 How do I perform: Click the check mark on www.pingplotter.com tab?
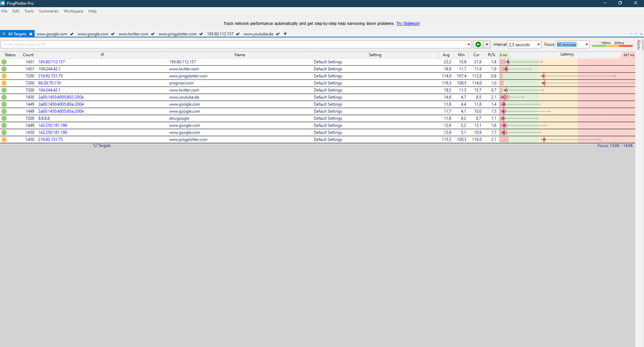pos(201,34)
